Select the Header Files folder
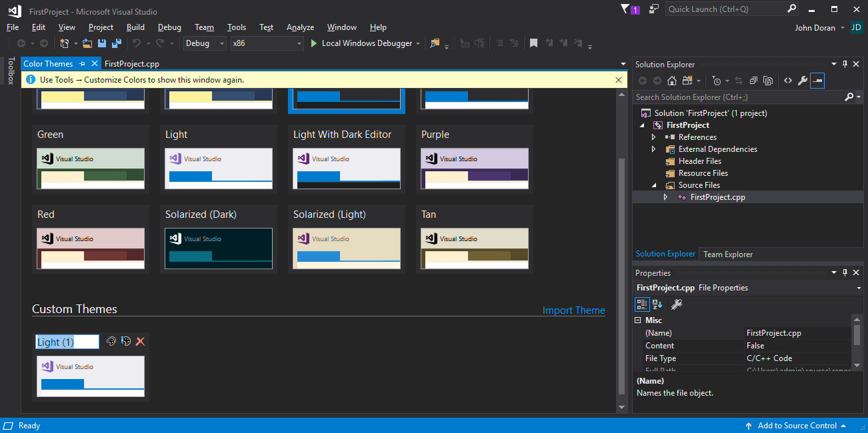The height and width of the screenshot is (433, 868). pos(699,161)
